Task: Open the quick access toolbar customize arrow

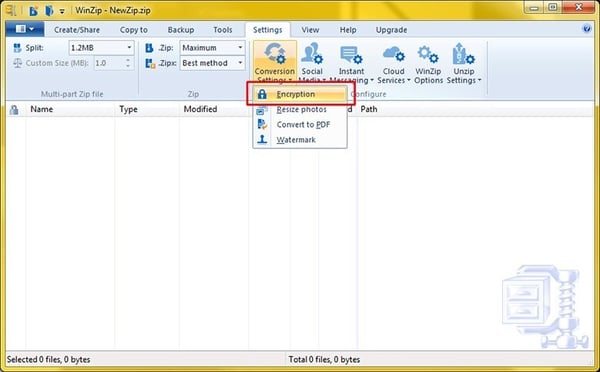Action: click(62, 11)
